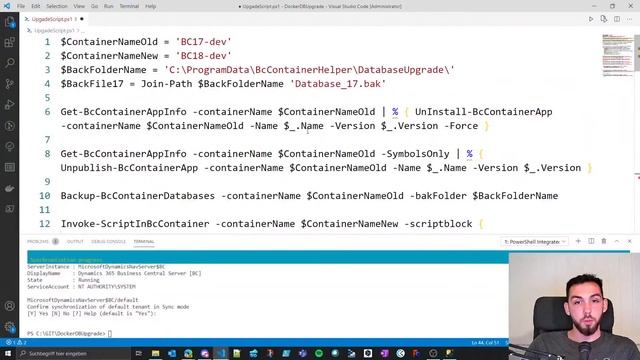Open the Go menu
The width and height of the screenshot is (640, 360).
tap(94, 6)
